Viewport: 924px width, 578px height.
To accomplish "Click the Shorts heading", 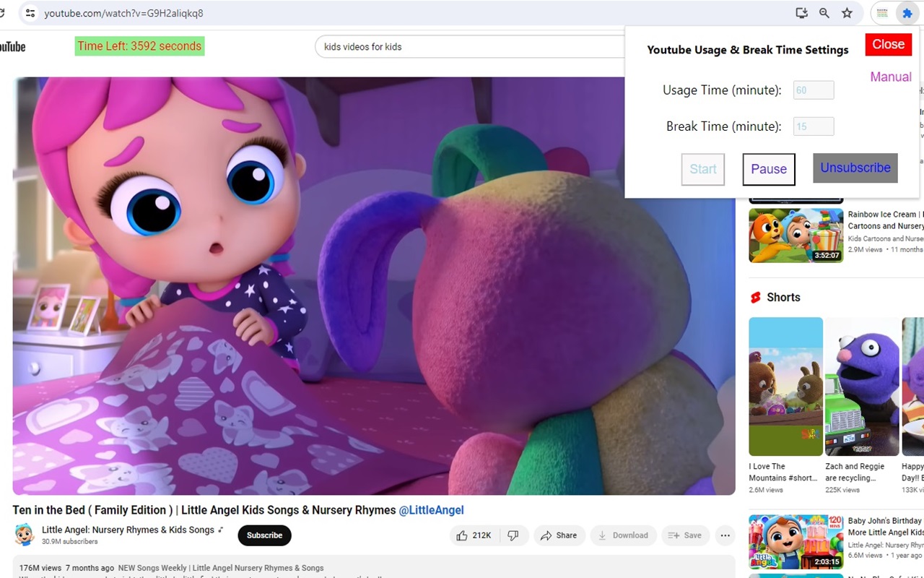I will pos(783,297).
